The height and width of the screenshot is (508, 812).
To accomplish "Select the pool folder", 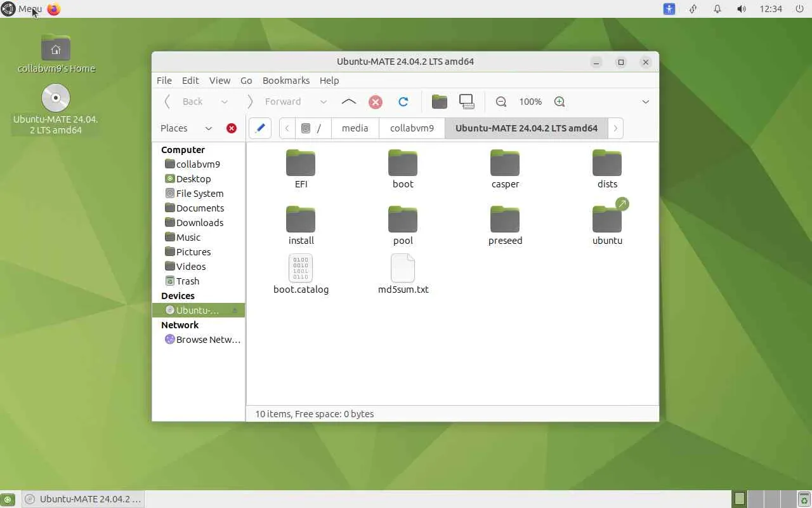I will (403, 225).
